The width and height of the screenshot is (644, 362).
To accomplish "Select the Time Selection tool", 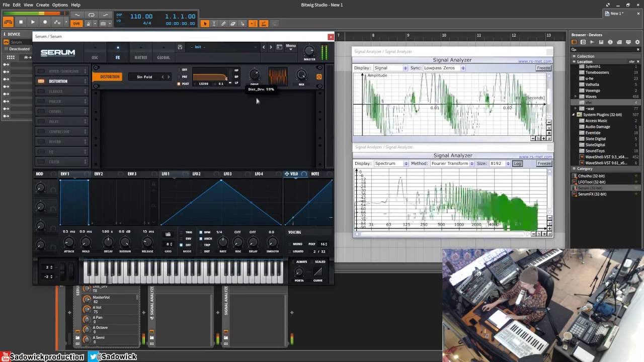I will click(x=214, y=24).
